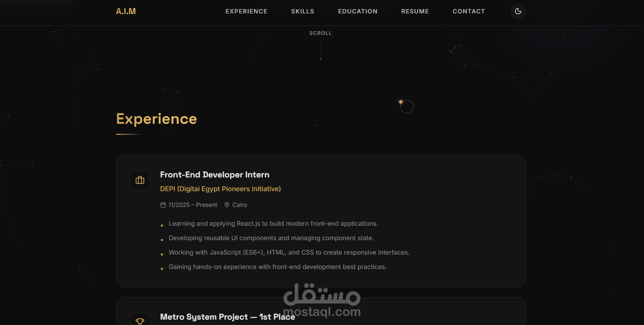644x325 pixels.
Task: Click the bullet about JavaScript (ES6+), HTML, CSS
Action: [x=289, y=253]
